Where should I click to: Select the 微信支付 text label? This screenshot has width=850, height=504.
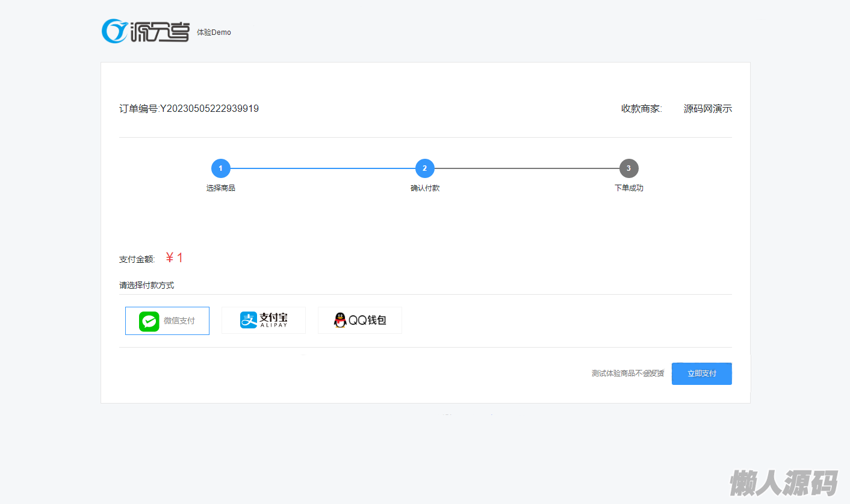tap(179, 321)
